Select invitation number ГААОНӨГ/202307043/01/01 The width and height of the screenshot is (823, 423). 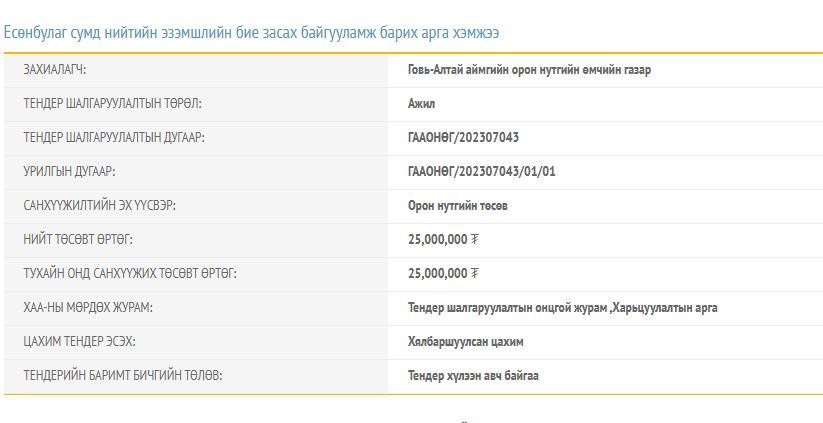click(x=481, y=172)
